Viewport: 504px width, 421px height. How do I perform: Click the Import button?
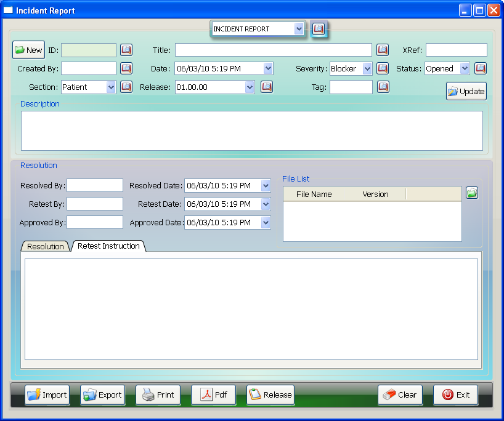click(x=47, y=395)
